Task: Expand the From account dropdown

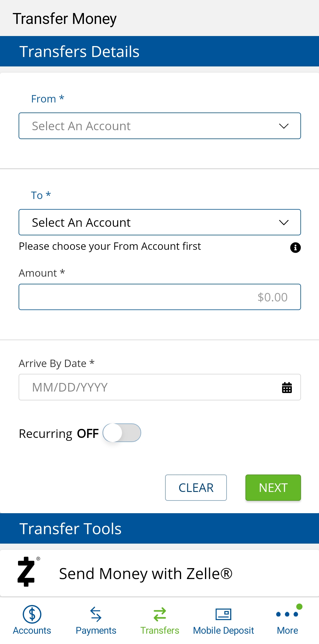Action: pos(160,126)
